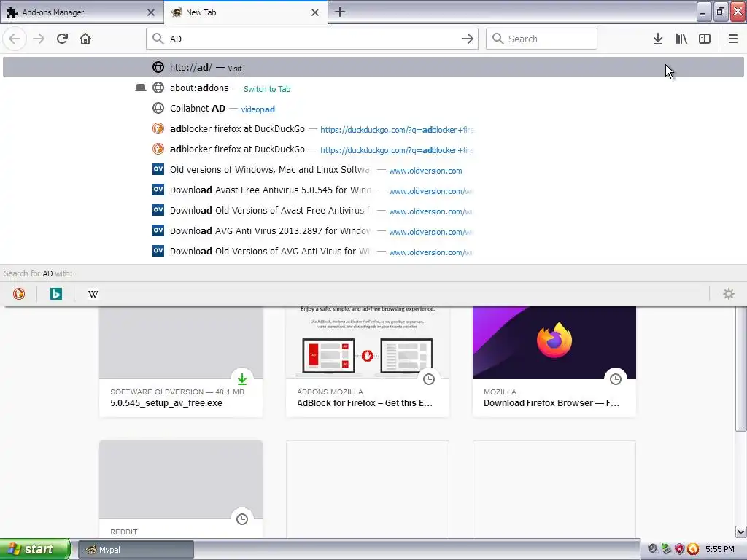Click the videopad link text

[258, 109]
